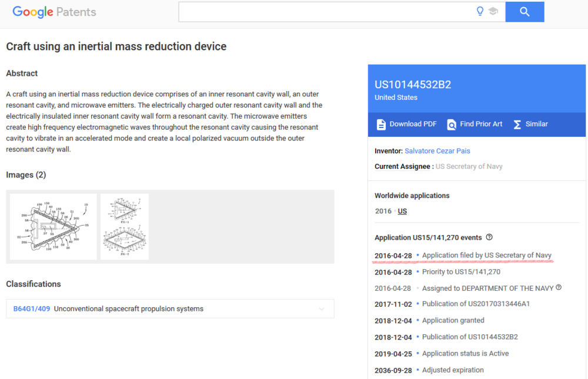588x379 pixels.
Task: Open inventor Salvatore Cezar Pais link
Action: (437, 151)
